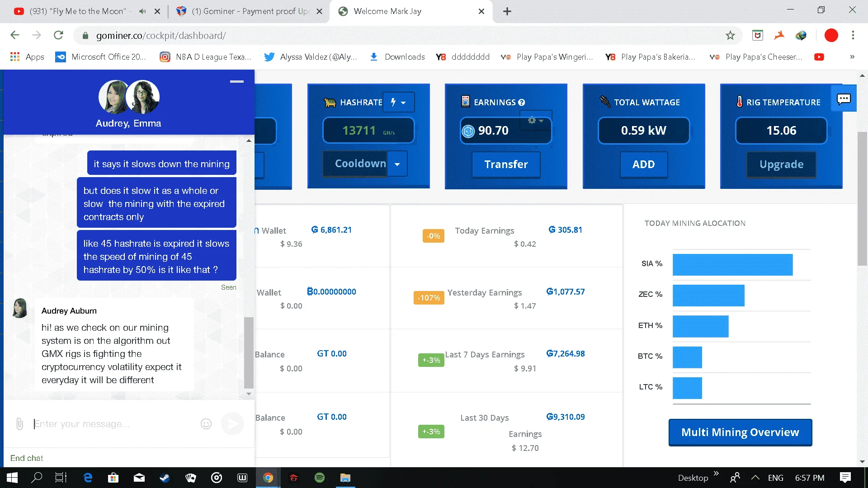The height and width of the screenshot is (488, 868).
Task: Minimize the Audrey, Emma chat widget
Action: point(237,82)
